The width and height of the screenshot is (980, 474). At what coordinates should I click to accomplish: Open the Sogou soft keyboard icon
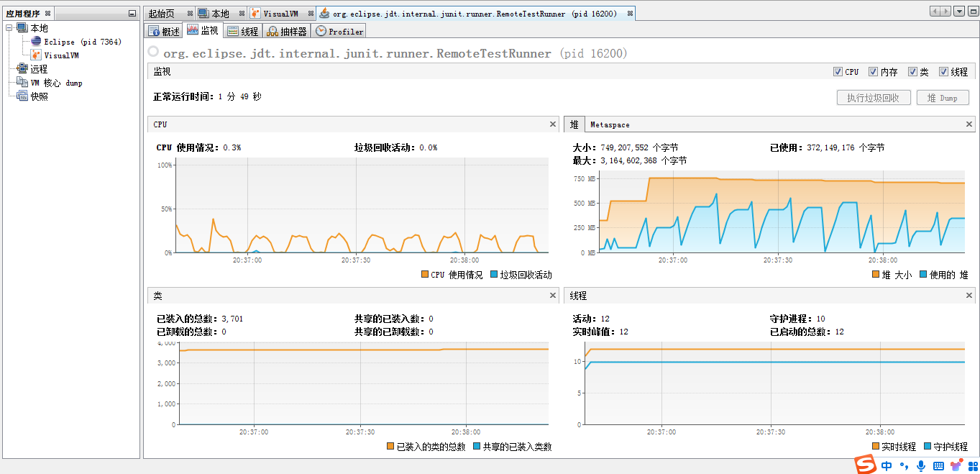coord(938,466)
